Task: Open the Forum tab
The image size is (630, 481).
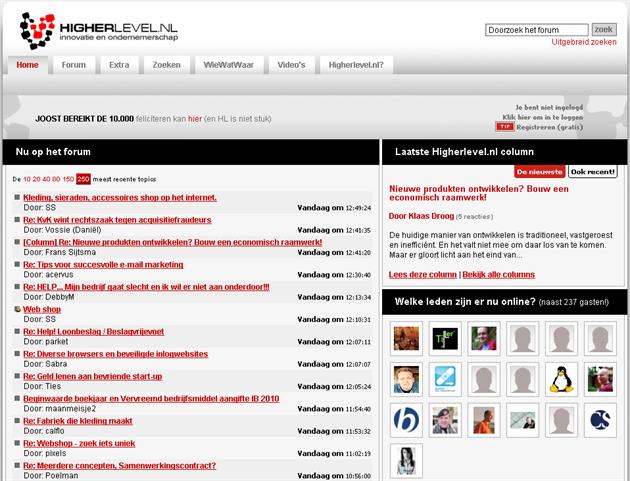Action: [x=73, y=65]
